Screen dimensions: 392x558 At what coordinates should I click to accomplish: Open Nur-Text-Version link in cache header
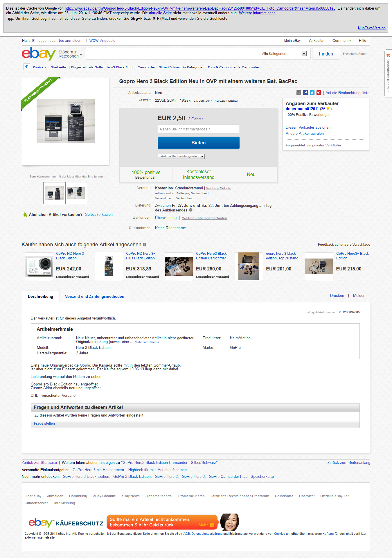click(372, 28)
